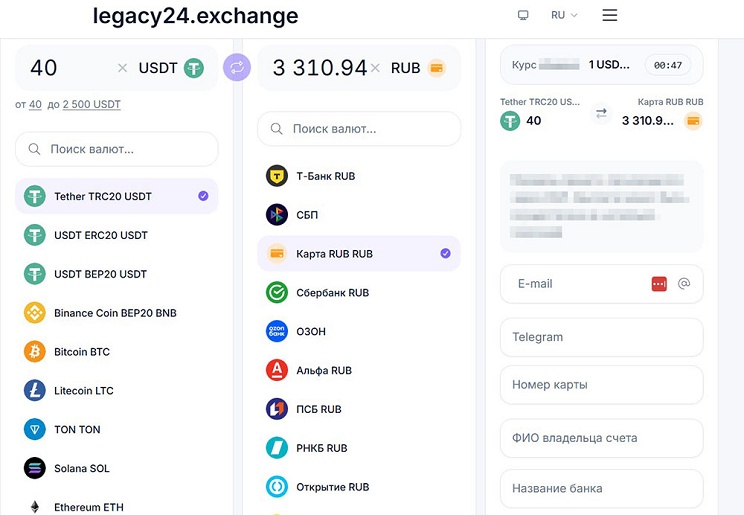Click the red password manager icon in E-mail
744x515 pixels.
tap(659, 284)
